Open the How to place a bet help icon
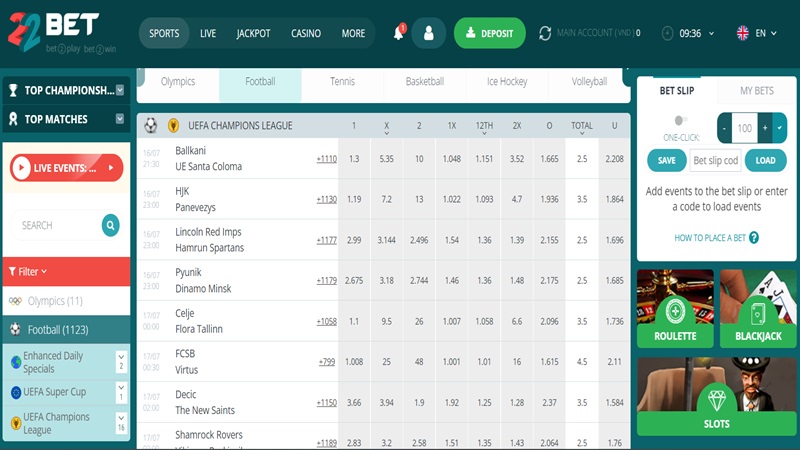The height and width of the screenshot is (450, 800). coord(754,238)
